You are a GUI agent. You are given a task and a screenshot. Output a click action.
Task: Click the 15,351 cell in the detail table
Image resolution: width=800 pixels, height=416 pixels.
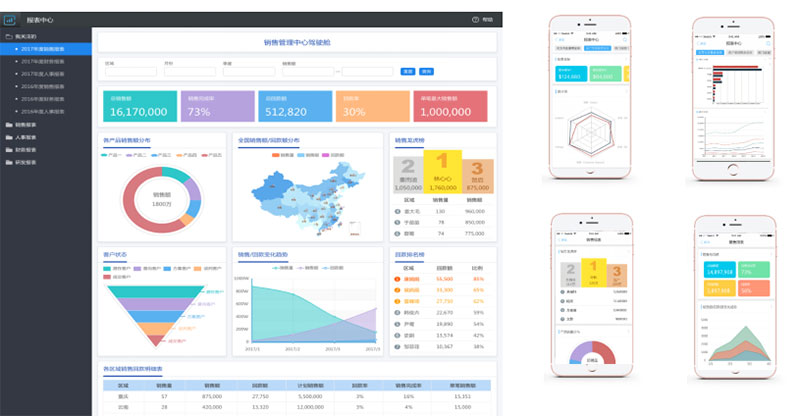(463, 397)
